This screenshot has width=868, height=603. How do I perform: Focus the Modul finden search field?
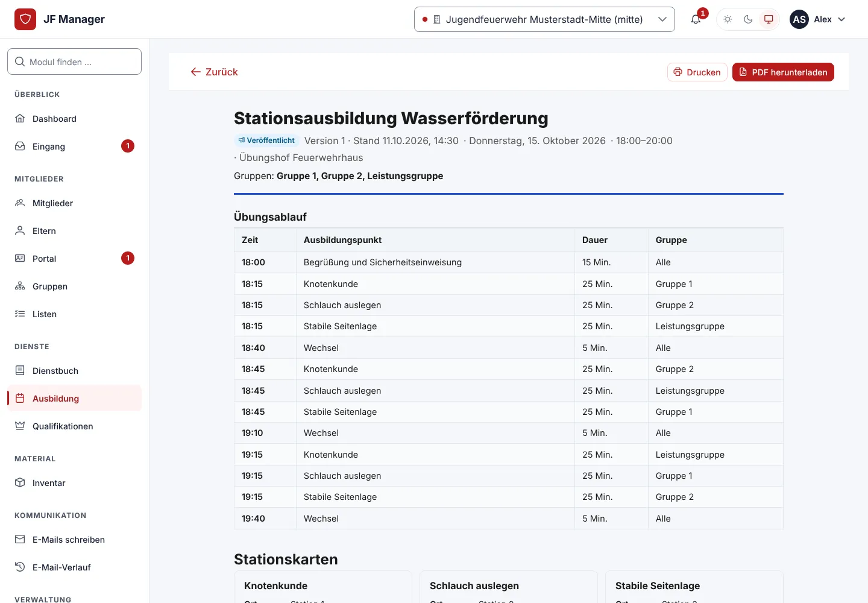click(74, 62)
